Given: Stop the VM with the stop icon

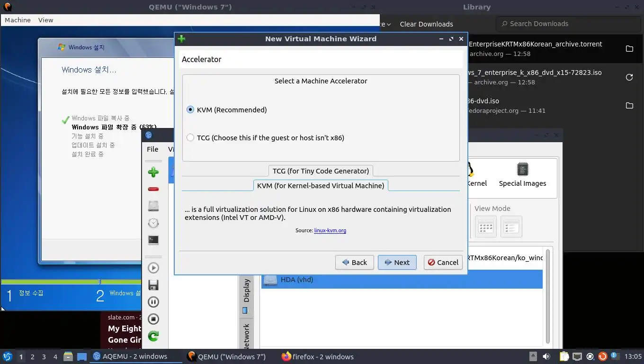Looking at the screenshot, I should (153, 319).
